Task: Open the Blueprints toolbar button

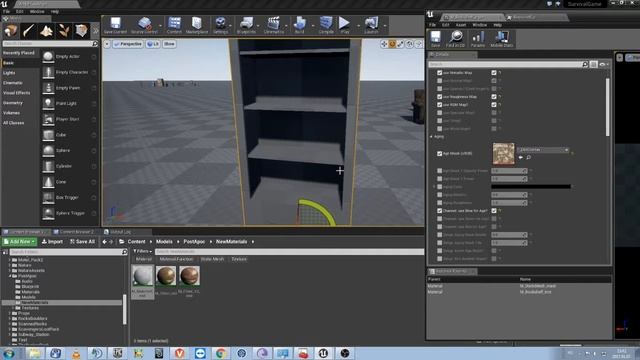Action: (246, 25)
